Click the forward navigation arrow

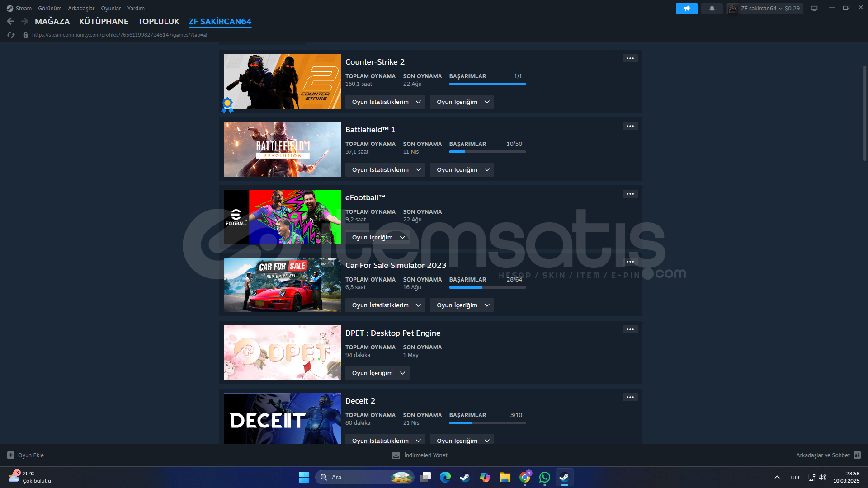[x=25, y=21]
